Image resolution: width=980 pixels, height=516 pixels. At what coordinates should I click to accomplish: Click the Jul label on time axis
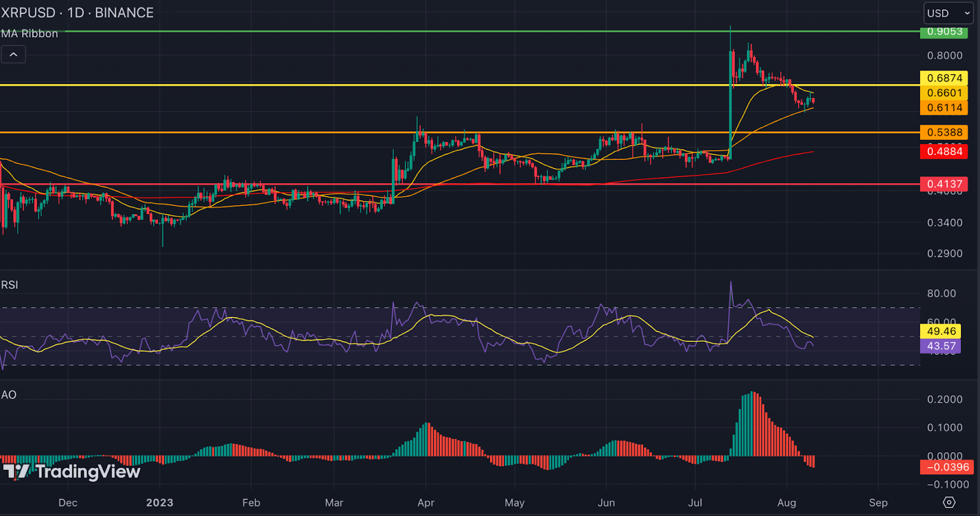click(x=695, y=503)
